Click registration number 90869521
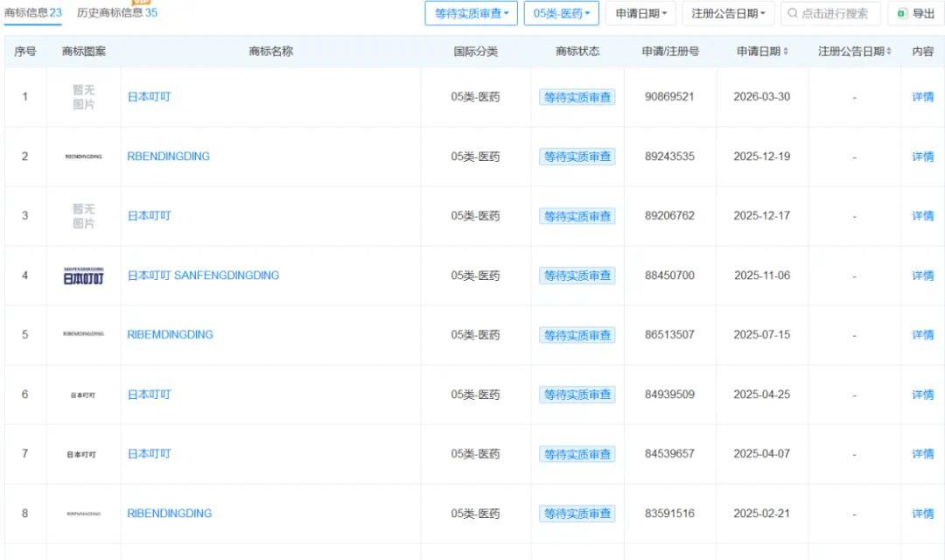This screenshot has width=945, height=560. tap(669, 96)
